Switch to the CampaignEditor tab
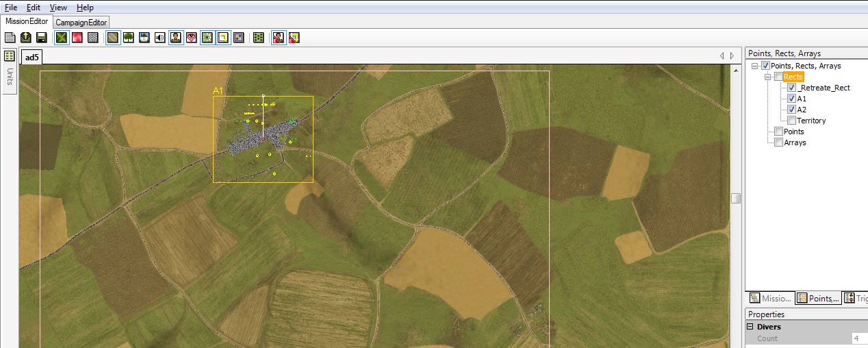The image size is (868, 348). (x=81, y=22)
